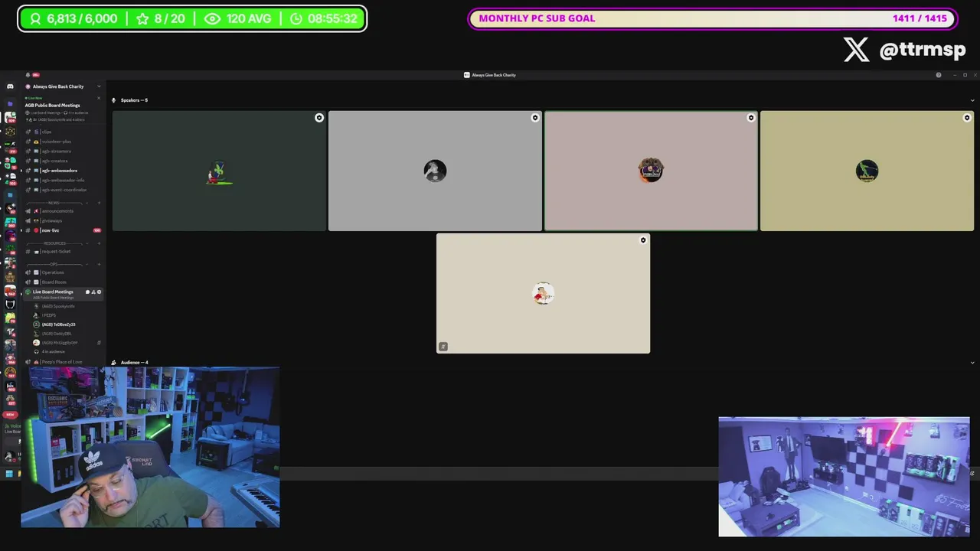The image size is (980, 551).
Task: Open chat icon beside Live Board Meetings
Action: [87, 292]
